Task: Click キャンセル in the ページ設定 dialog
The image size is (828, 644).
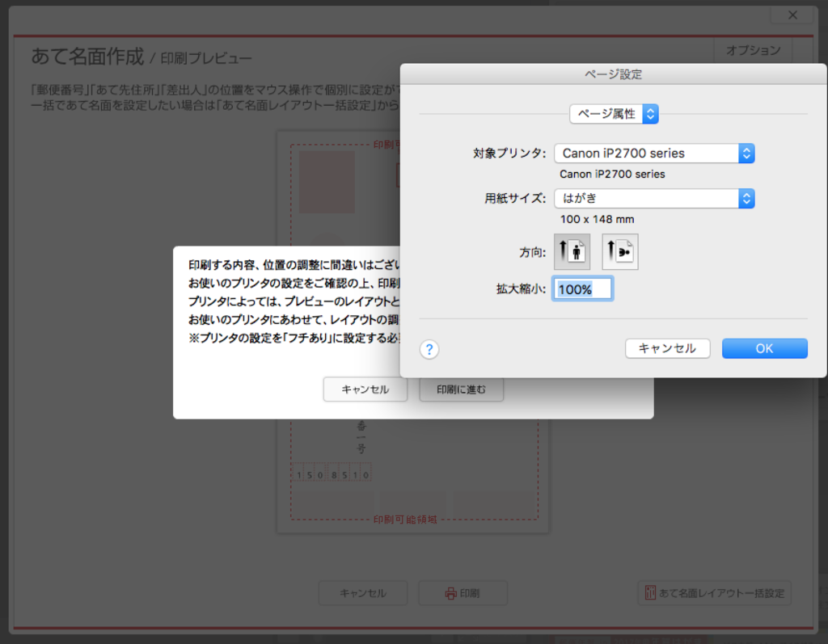Action: point(667,348)
